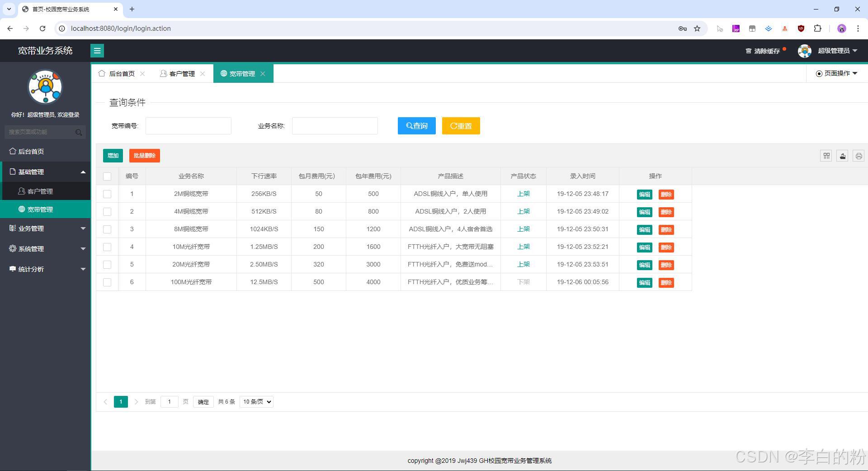Open the column filter grid icon
This screenshot has height=471, width=868.
(826, 156)
